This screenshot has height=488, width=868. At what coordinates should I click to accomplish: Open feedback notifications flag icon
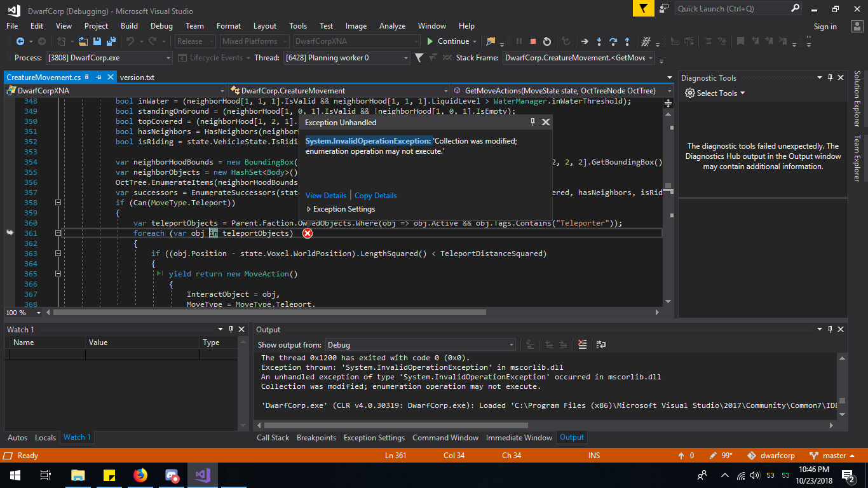(x=643, y=8)
